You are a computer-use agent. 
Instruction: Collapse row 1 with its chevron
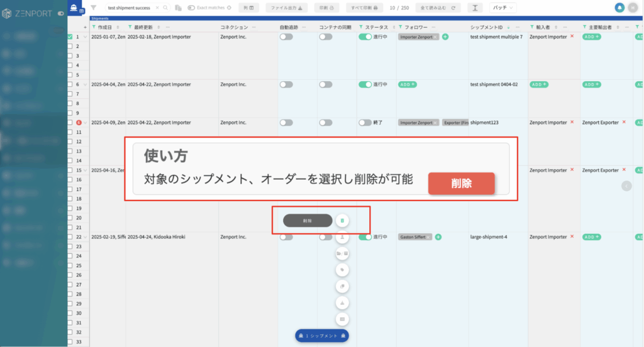click(x=86, y=37)
